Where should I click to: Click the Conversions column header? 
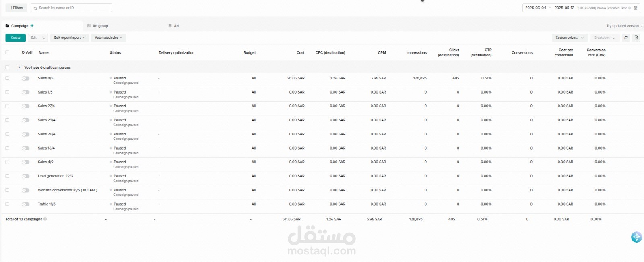tap(522, 53)
